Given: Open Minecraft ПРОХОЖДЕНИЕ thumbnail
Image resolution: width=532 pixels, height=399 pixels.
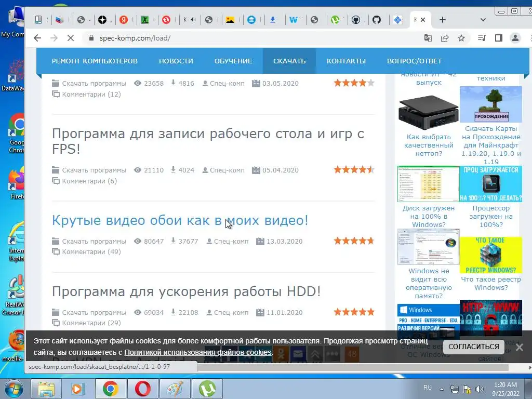Looking at the screenshot, I should pyautogui.click(x=490, y=104).
